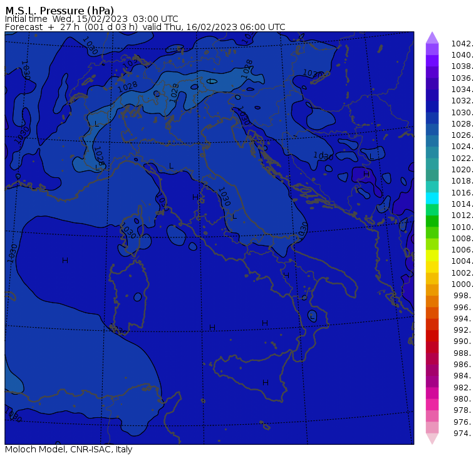
Task: Click the "Forecast + 27 h" validity line
Action: [145, 27]
